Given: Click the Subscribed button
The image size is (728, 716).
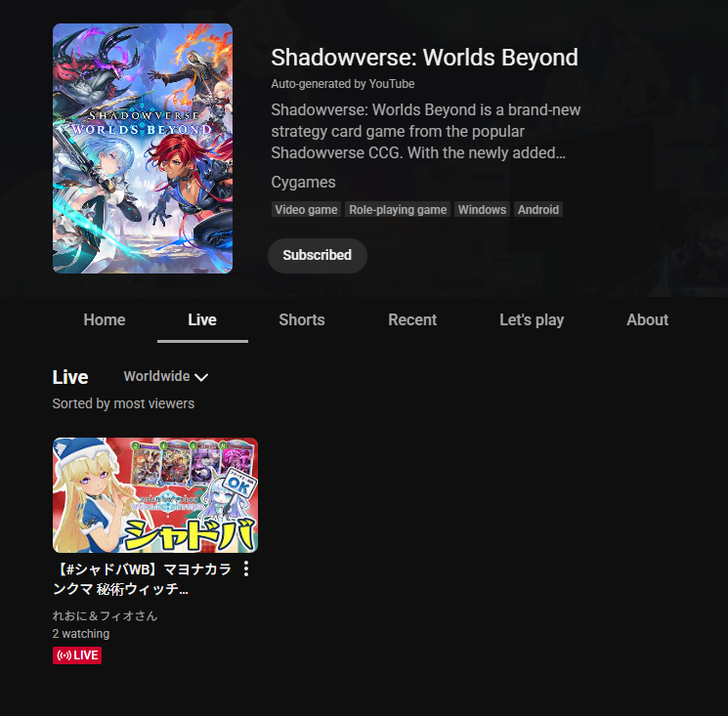Looking at the screenshot, I should (x=318, y=255).
